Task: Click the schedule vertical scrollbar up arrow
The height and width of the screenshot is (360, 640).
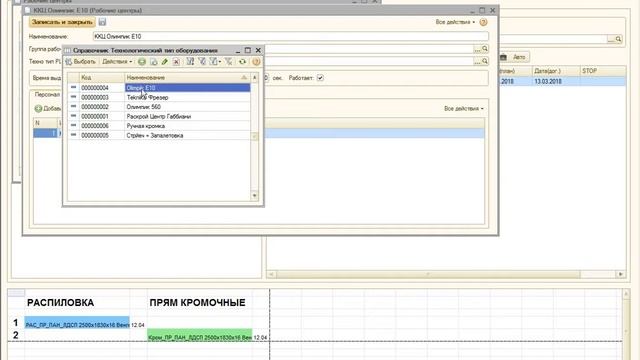Action: point(626,293)
